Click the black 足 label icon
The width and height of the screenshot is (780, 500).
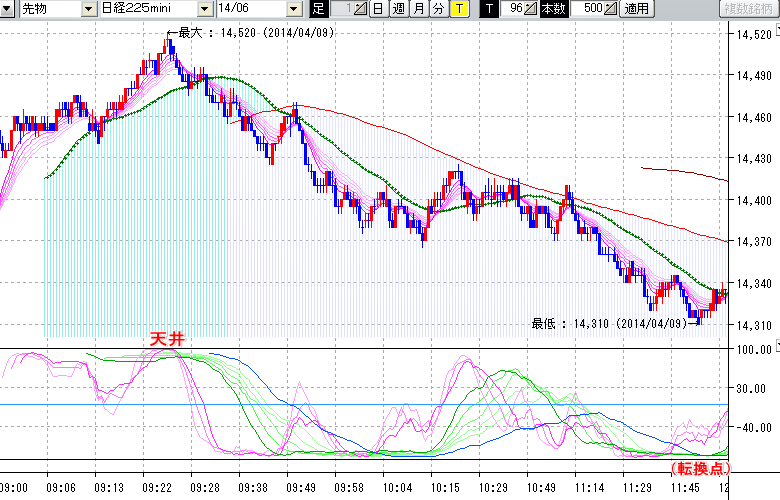[318, 9]
